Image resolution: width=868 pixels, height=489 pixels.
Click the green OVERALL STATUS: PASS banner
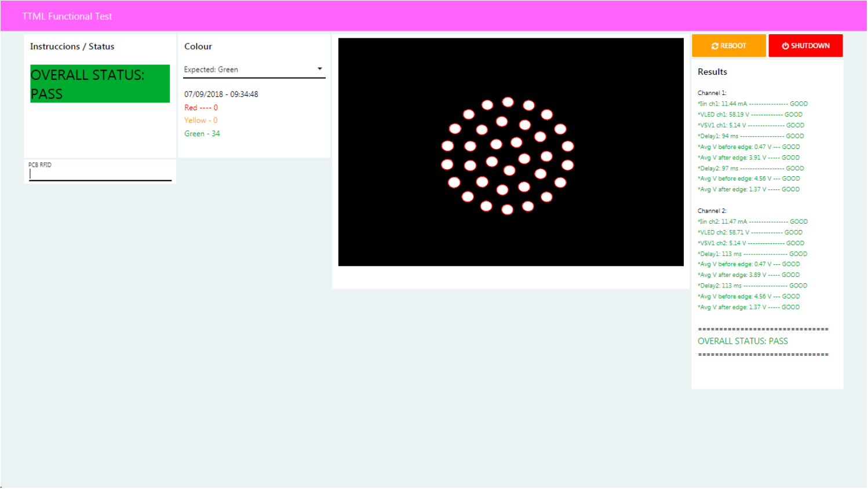click(x=100, y=84)
